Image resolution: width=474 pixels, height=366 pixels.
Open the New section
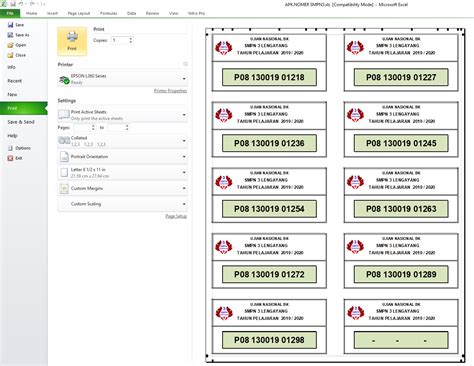12,94
